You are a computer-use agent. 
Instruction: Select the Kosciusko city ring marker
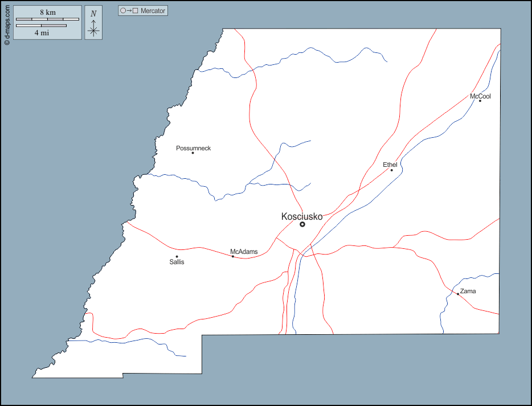(302, 224)
